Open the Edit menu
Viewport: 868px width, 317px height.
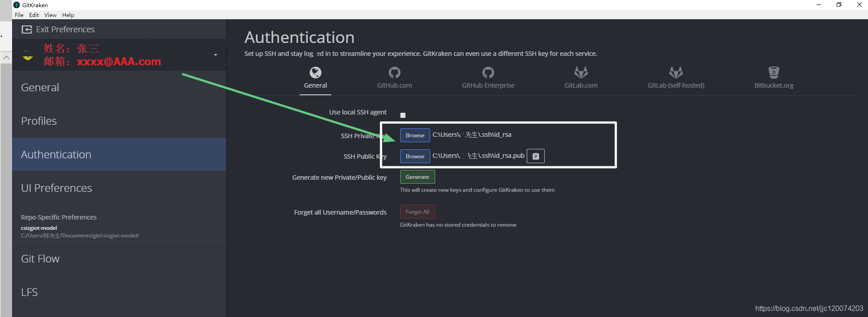click(x=34, y=15)
